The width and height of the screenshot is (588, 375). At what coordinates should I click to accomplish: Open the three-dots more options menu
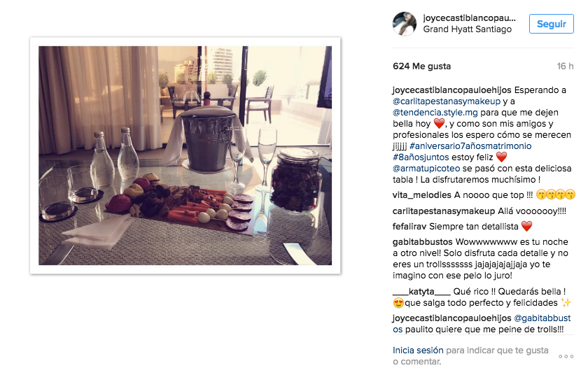(x=566, y=356)
